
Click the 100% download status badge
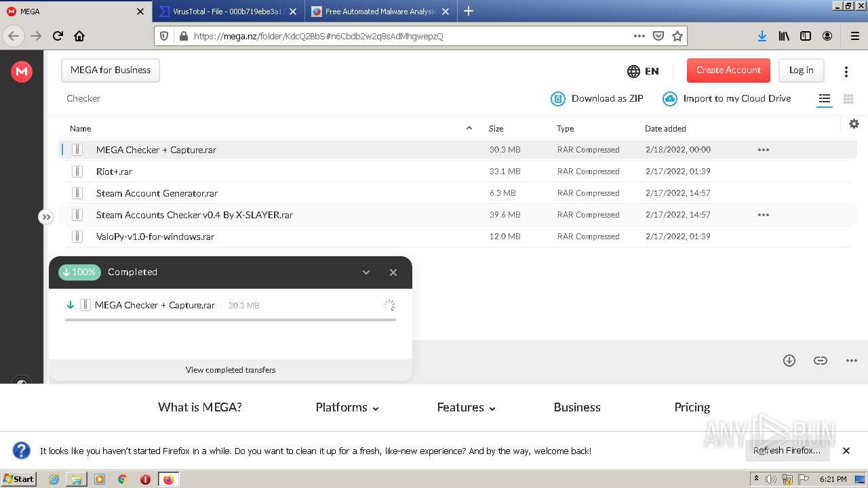click(x=79, y=272)
